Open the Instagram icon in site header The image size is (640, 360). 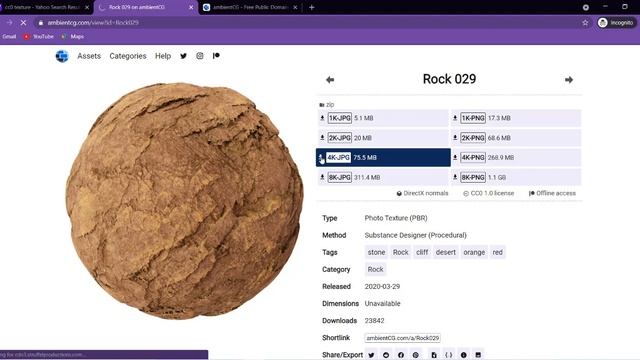[200, 56]
